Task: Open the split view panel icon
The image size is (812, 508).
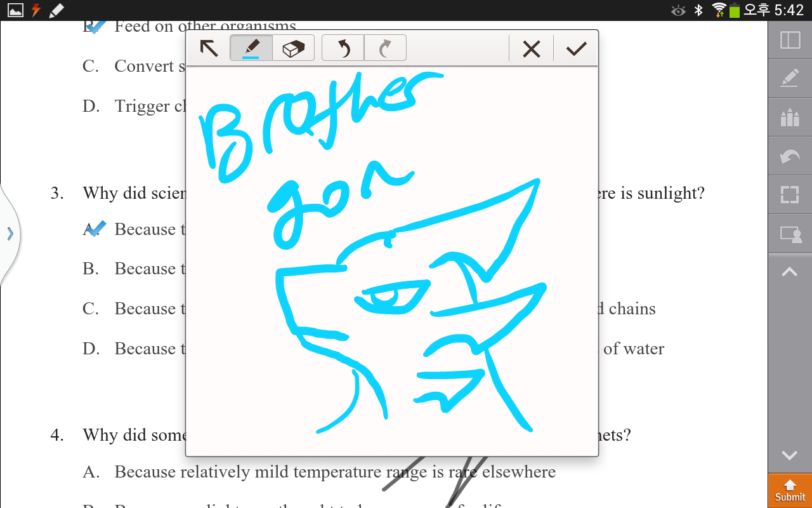Action: (790, 40)
